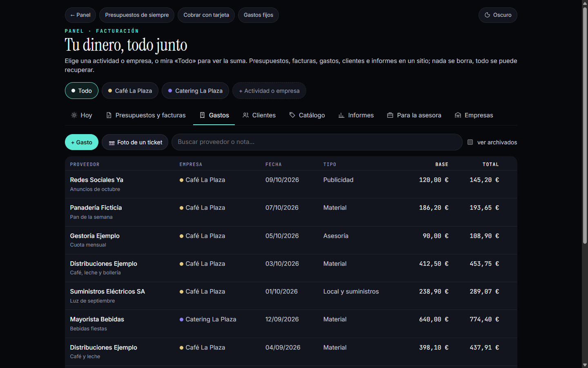The width and height of the screenshot is (588, 368).
Task: Open Presupuestos y facturas tab
Action: coord(146,115)
